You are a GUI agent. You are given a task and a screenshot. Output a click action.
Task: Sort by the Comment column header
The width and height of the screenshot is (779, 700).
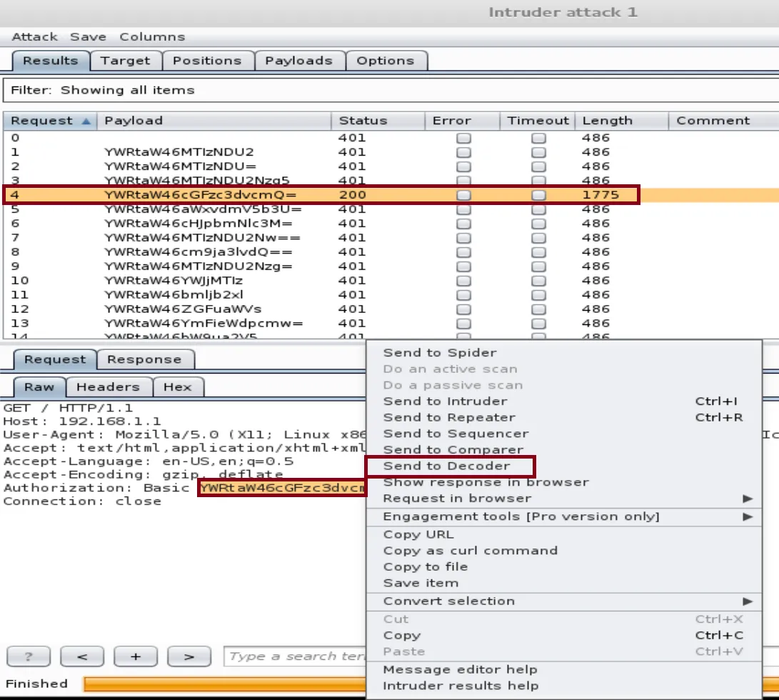coord(724,121)
